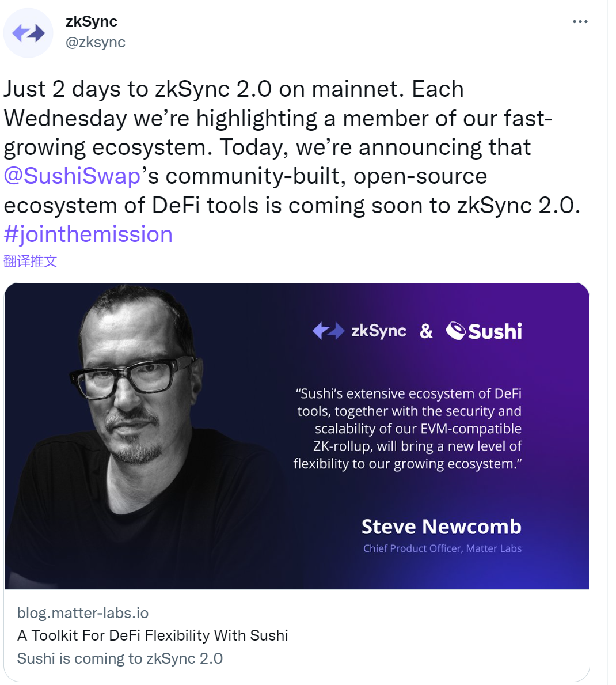Open the zkSync display name profile link

(92, 21)
